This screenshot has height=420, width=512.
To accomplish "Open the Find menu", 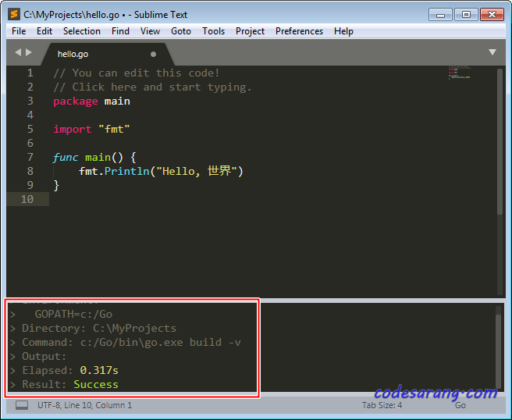I will point(120,31).
